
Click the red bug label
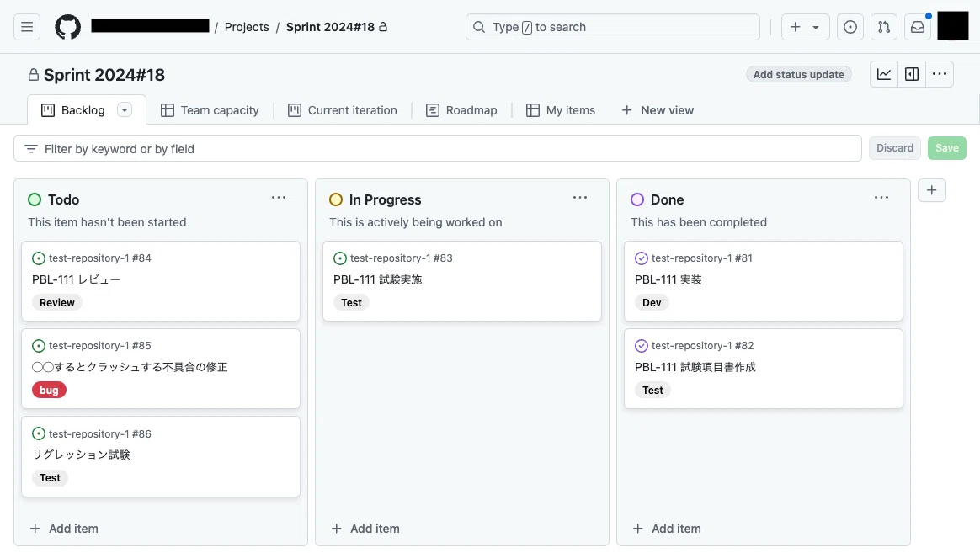pos(49,390)
